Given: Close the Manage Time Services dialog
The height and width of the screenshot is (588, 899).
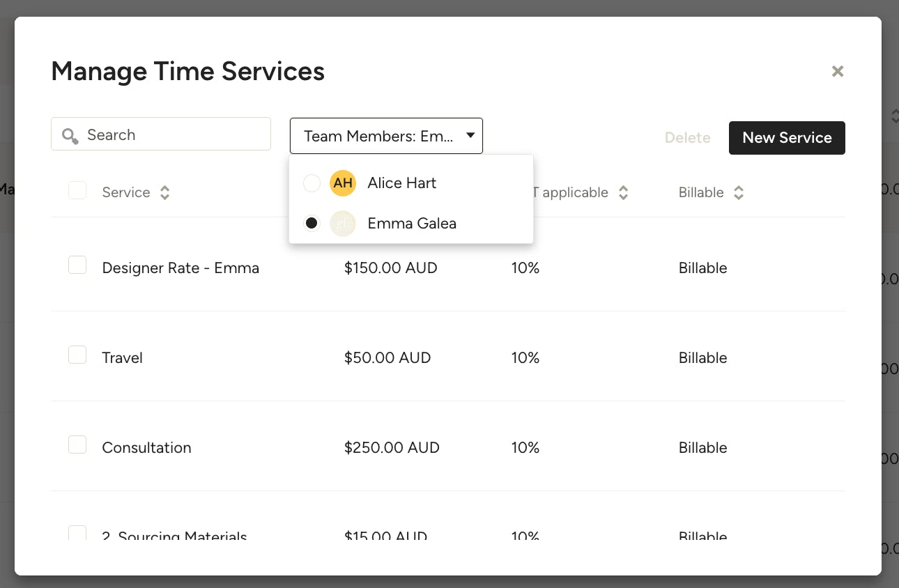Looking at the screenshot, I should (838, 71).
